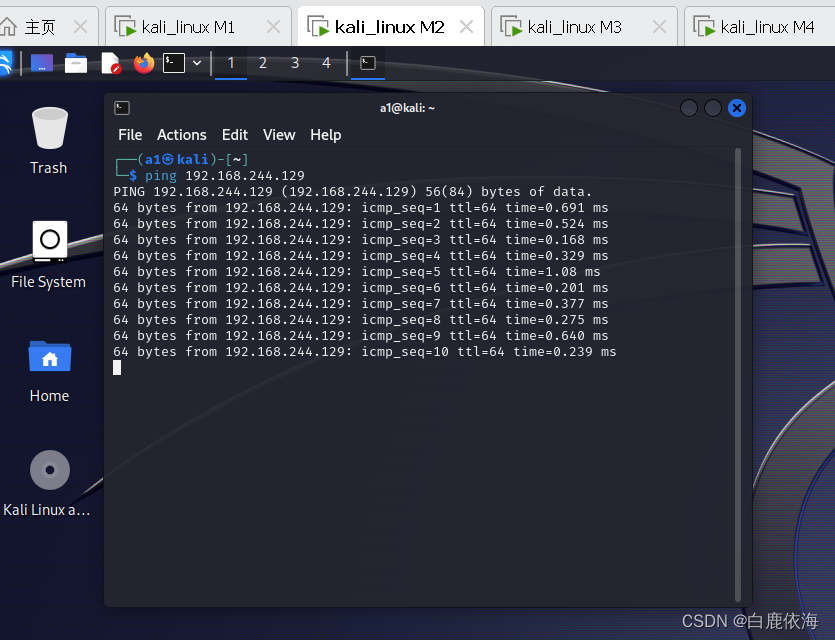Viewport: 835px width, 640px height.
Task: Switch to workspace 4
Action: click(326, 63)
